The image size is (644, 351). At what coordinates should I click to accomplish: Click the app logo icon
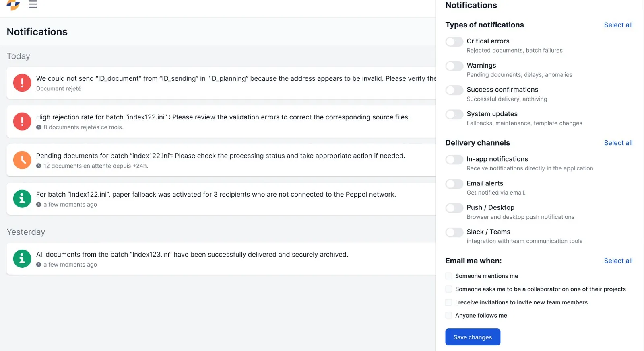point(13,5)
